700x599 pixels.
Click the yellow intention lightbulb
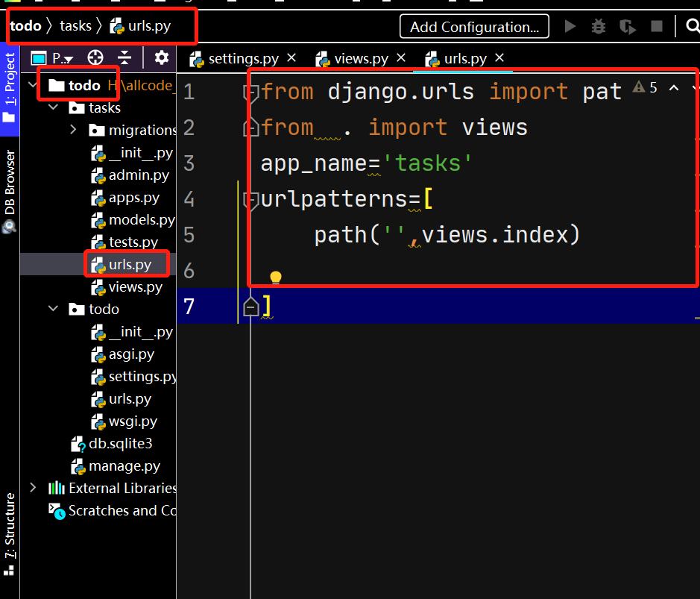[275, 277]
